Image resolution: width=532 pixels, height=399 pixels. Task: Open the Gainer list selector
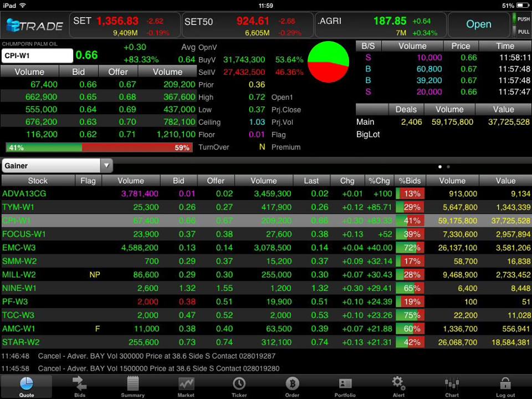pyautogui.click(x=57, y=166)
